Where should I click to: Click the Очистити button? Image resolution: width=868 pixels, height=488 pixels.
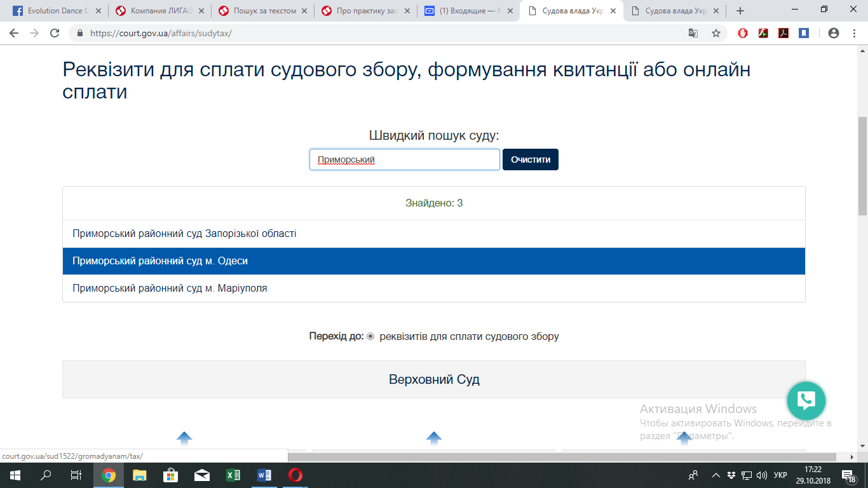(531, 159)
